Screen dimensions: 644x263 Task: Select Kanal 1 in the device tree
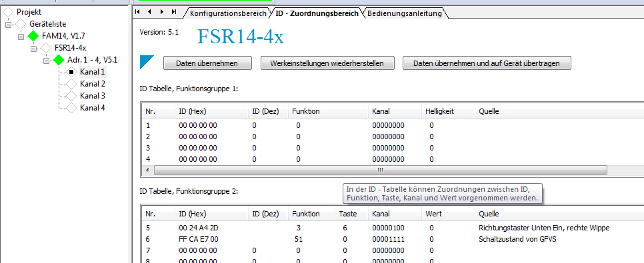(x=93, y=72)
